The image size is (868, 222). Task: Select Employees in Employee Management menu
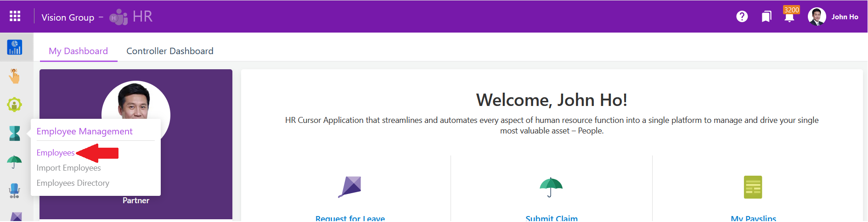pos(56,153)
